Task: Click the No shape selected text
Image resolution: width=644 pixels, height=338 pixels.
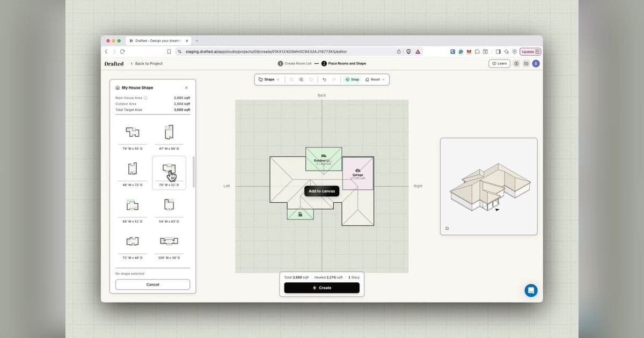Action: click(129, 274)
